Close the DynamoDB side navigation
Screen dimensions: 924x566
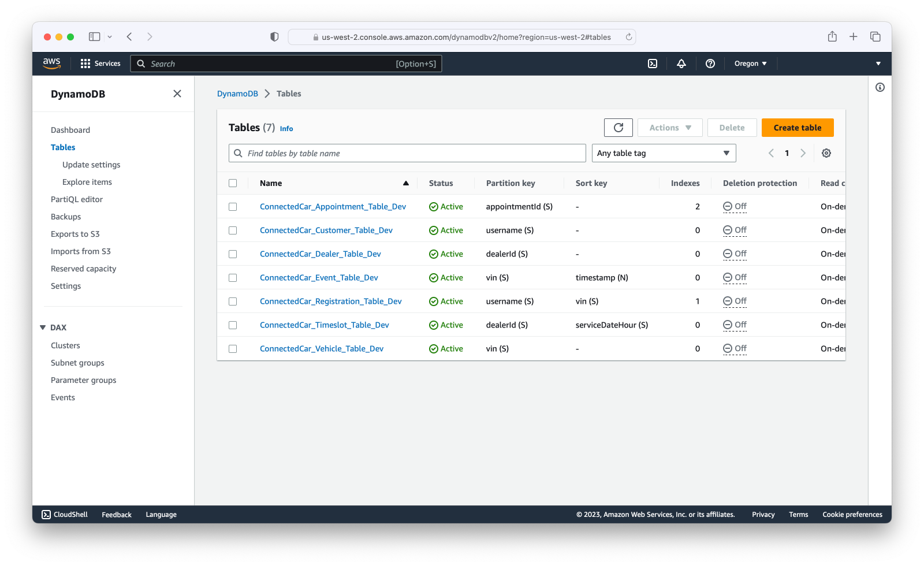click(177, 94)
